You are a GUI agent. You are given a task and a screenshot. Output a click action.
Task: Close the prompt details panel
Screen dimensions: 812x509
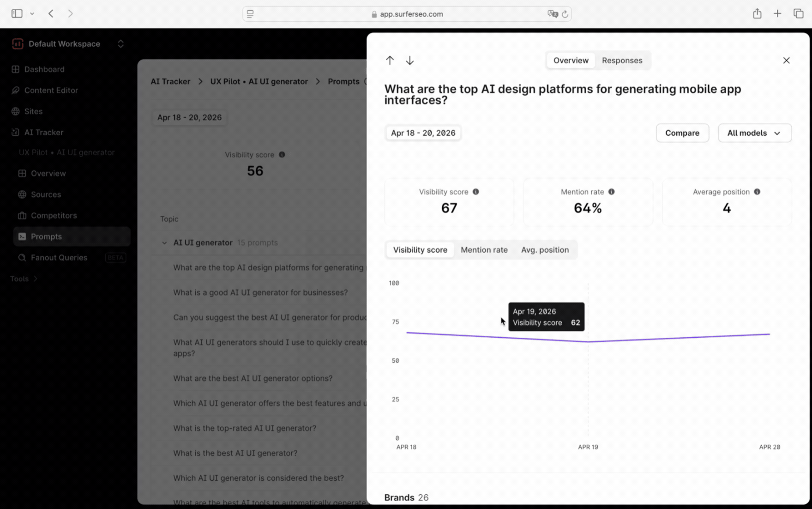coord(786,61)
